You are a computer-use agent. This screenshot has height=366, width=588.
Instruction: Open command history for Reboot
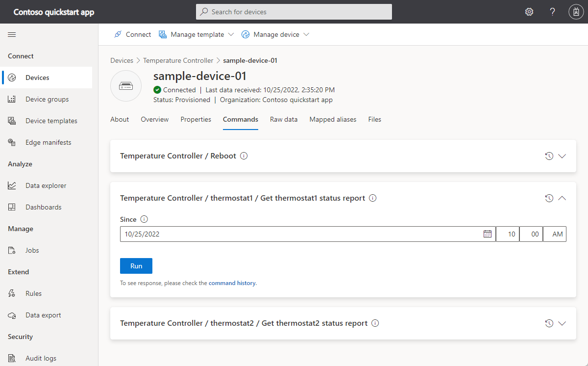(549, 156)
